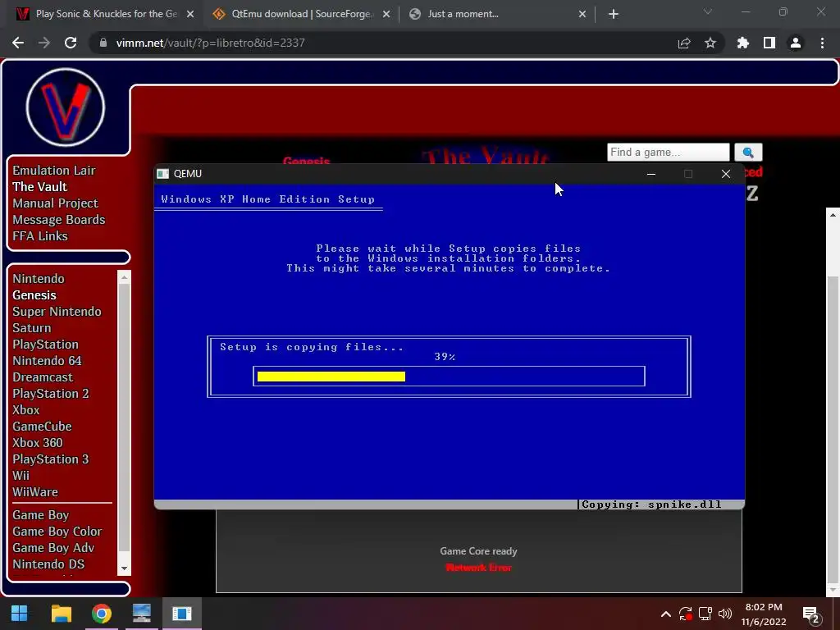840x630 pixels.
Task: Close the Just a moment tab
Action: (x=582, y=14)
